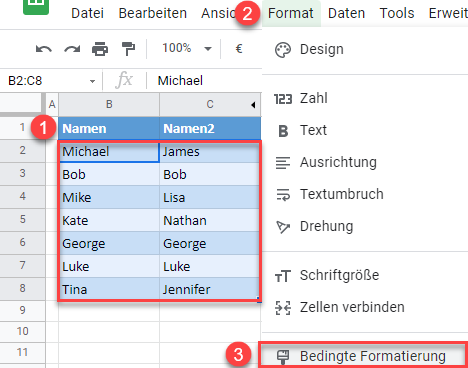
Task: Select row 5 header
Action: [x=22, y=219]
